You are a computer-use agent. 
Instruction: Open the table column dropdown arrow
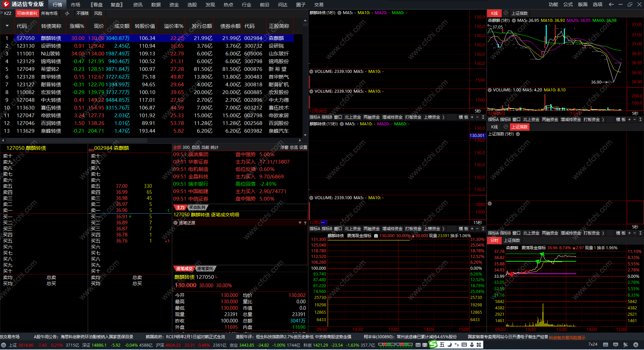7,26
